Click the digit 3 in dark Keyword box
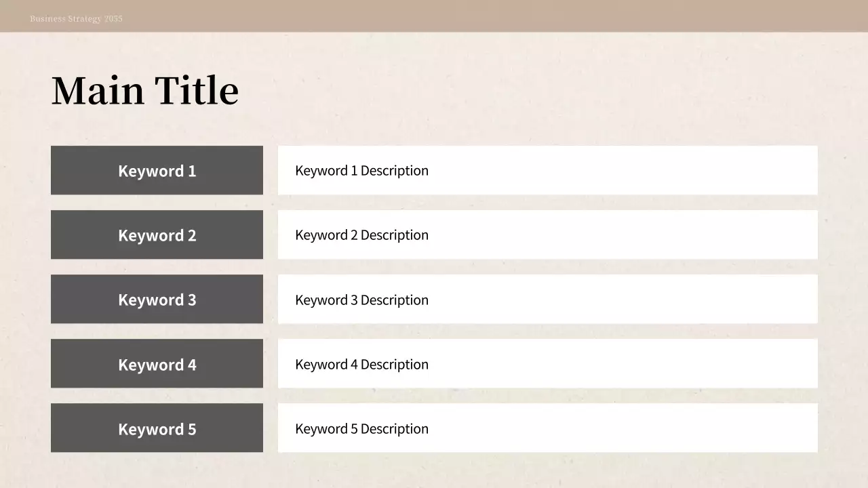868x488 pixels. 192,300
